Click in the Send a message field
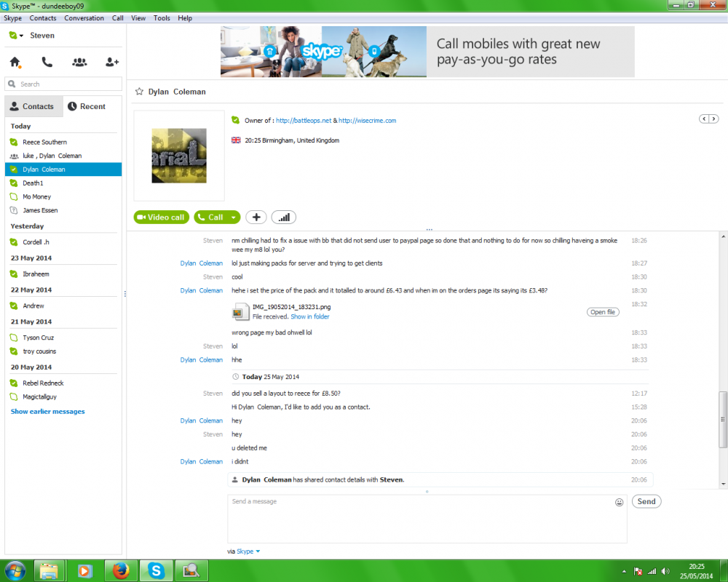 [419, 519]
